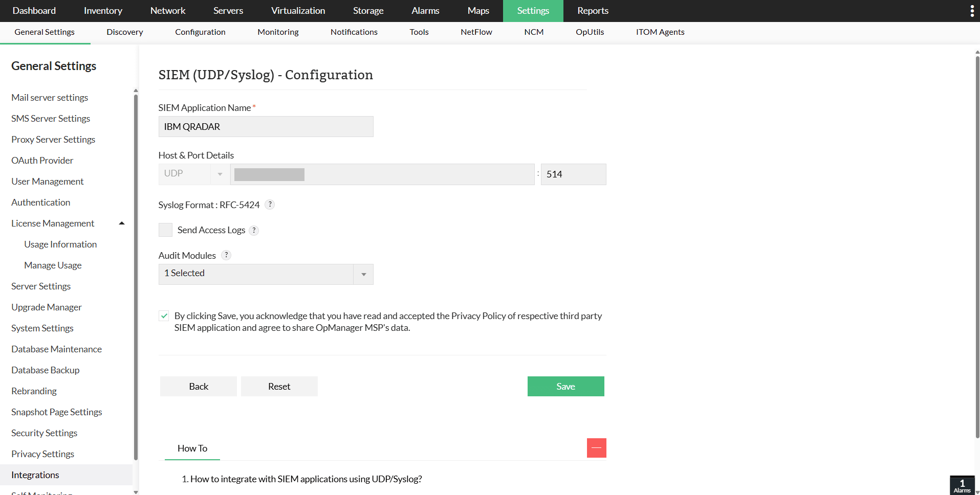Open the three-dot more options menu
980x495 pixels.
point(972,11)
